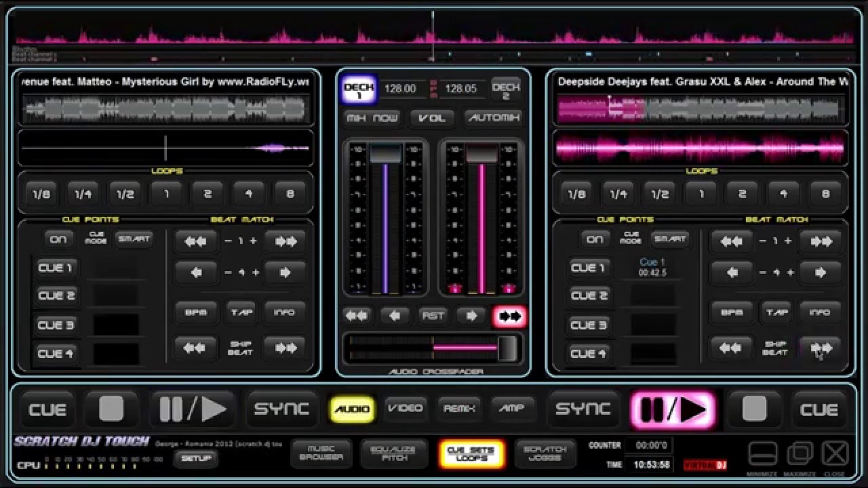Viewport: 868px width, 488px height.
Task: Click the audio crossfader handle
Action: point(507,348)
